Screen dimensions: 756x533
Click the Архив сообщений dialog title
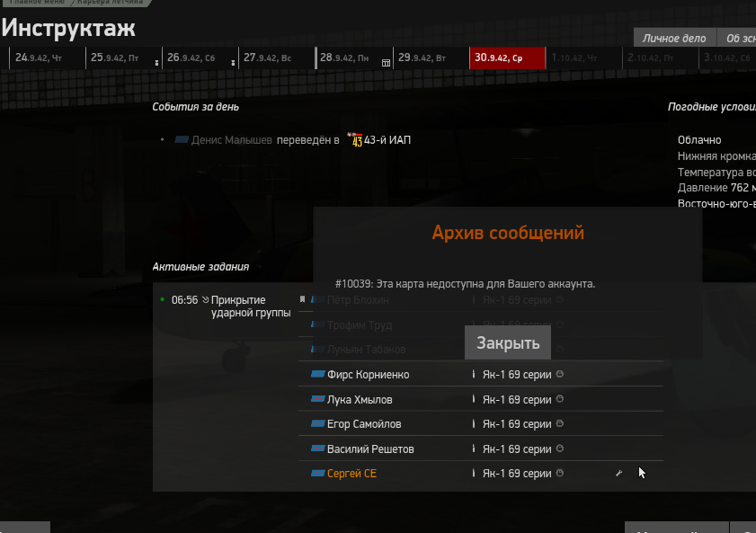point(508,233)
